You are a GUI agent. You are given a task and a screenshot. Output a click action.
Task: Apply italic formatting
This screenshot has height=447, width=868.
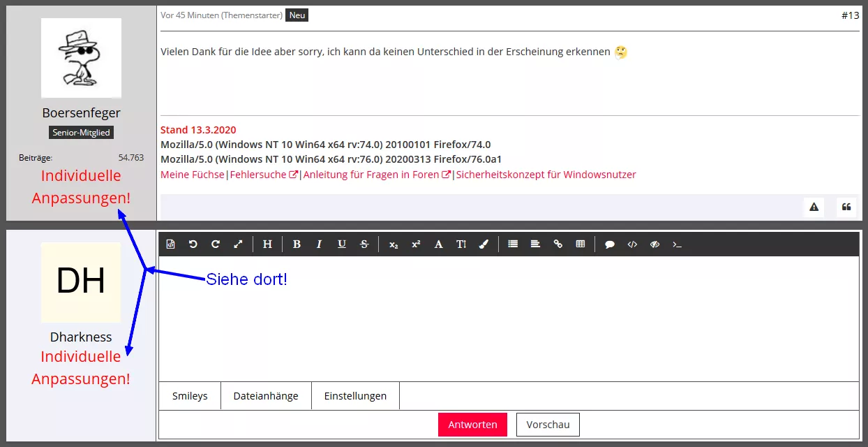click(x=319, y=244)
